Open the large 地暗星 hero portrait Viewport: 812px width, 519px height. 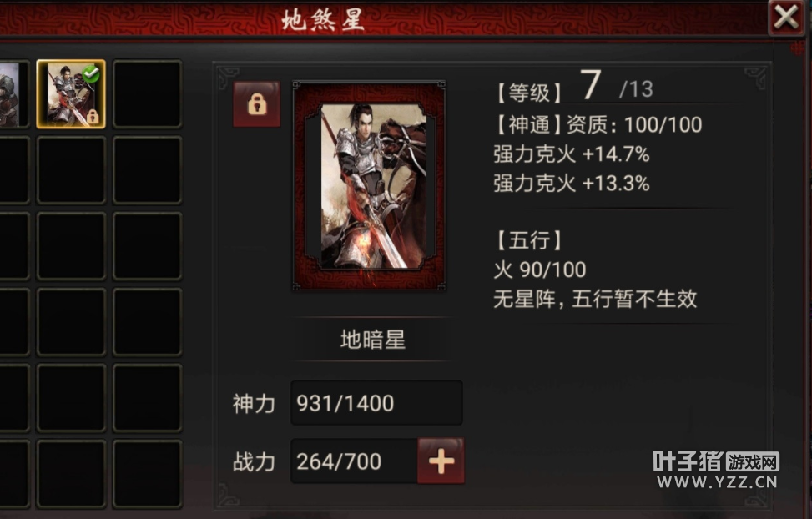pos(369,185)
